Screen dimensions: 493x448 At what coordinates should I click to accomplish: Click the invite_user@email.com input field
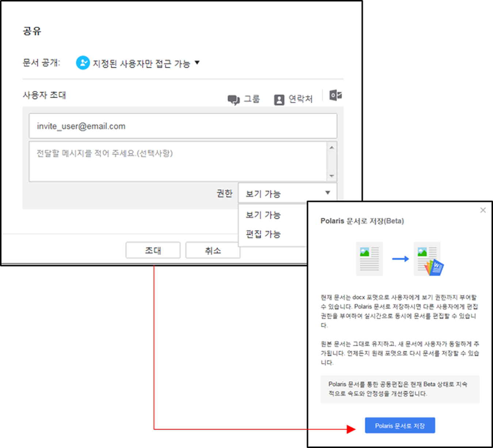tap(183, 126)
